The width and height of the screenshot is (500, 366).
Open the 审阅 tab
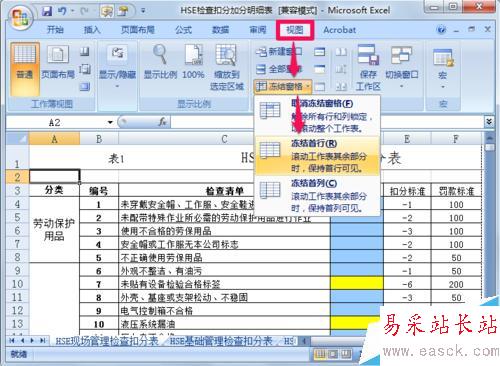click(258, 30)
